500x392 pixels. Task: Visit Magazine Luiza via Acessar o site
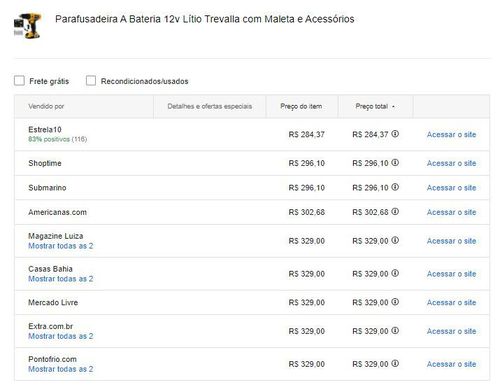[x=451, y=241]
